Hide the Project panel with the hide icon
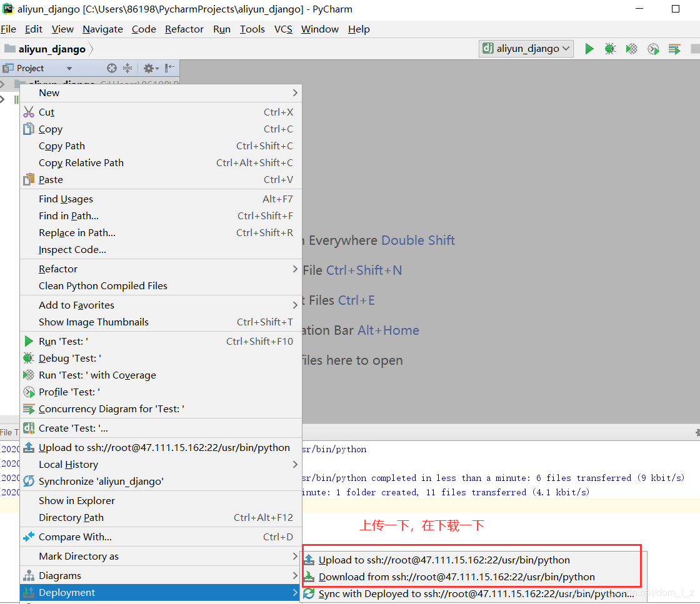This screenshot has width=700, height=604. [x=169, y=68]
